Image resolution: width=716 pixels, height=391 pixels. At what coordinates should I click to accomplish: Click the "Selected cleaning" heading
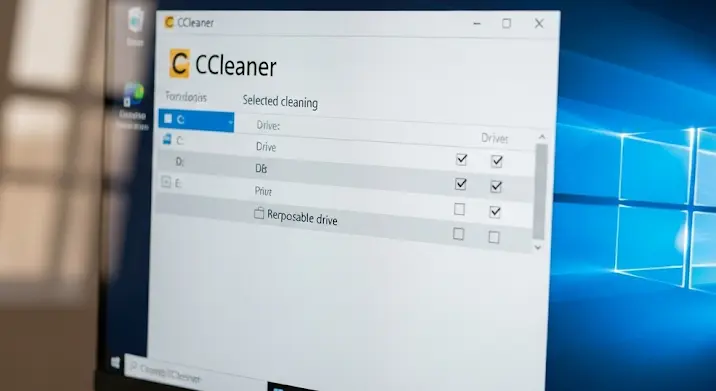(280, 101)
